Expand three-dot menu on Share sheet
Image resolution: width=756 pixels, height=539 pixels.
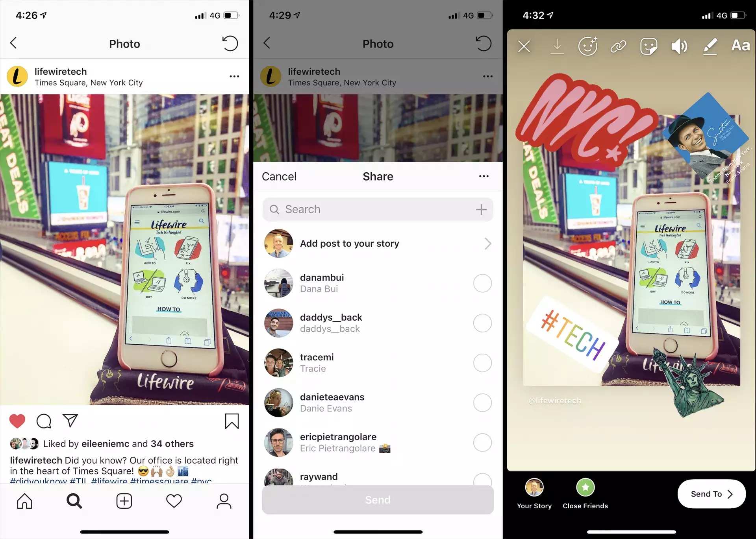(x=484, y=176)
